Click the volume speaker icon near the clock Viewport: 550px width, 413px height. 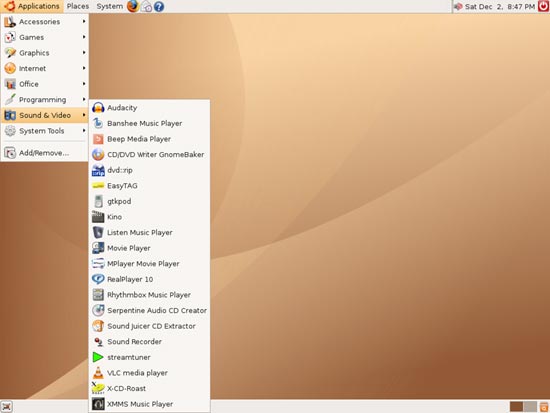point(458,7)
